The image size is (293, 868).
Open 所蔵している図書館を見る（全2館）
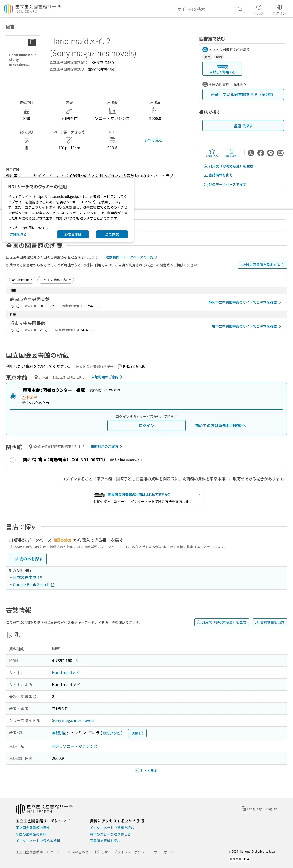(243, 94)
